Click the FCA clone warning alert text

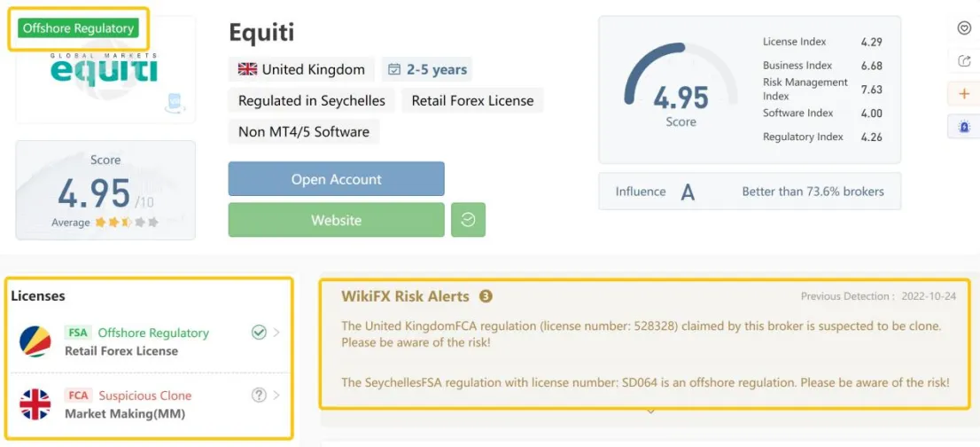click(642, 334)
